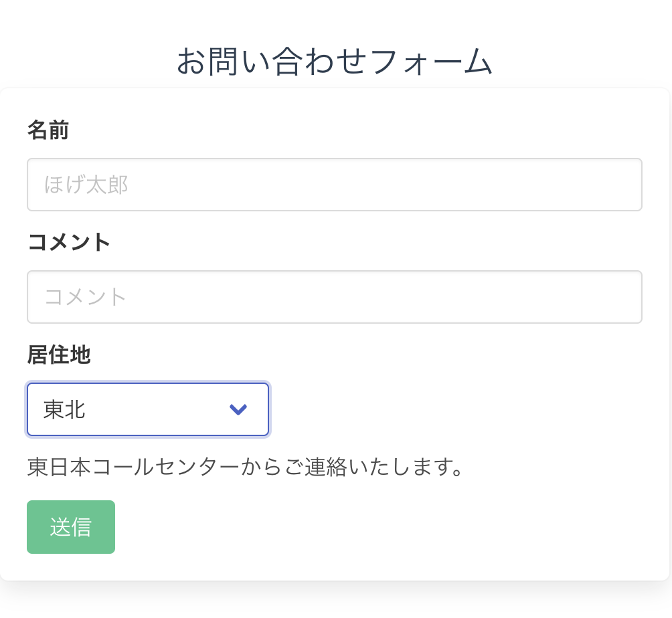Focus the コメント text input field
This screenshot has height=618, width=672.
335,297
